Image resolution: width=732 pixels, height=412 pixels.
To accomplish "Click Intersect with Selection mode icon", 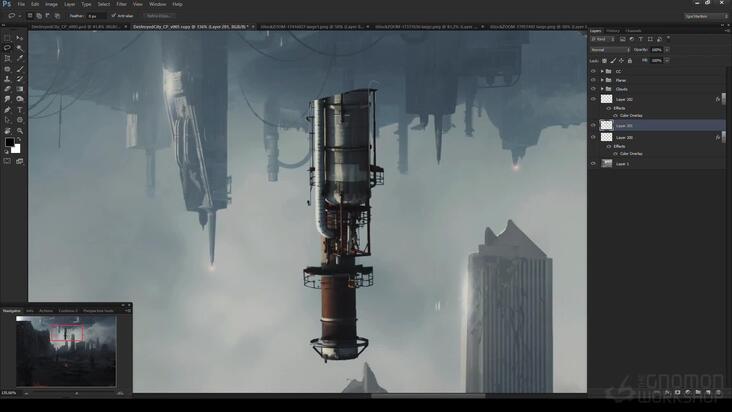I will click(x=57, y=16).
